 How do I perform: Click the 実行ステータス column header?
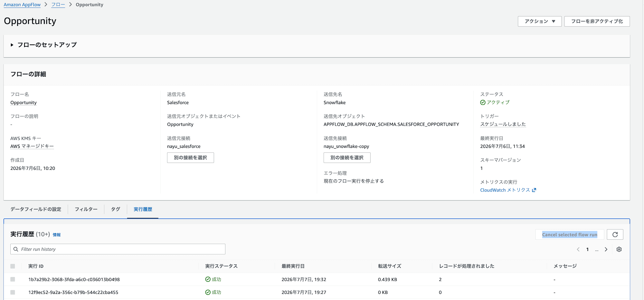coord(221,266)
